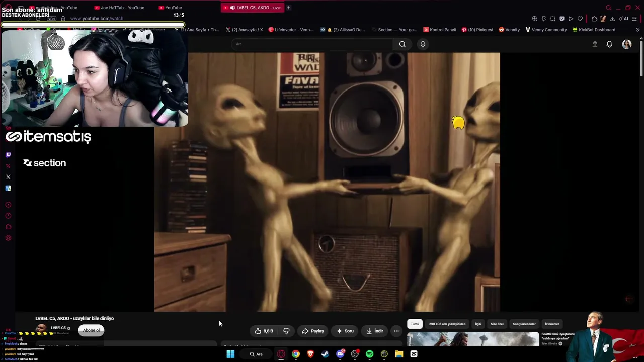644x362 pixels.
Task: Click the Soru ask button
Action: point(345,331)
